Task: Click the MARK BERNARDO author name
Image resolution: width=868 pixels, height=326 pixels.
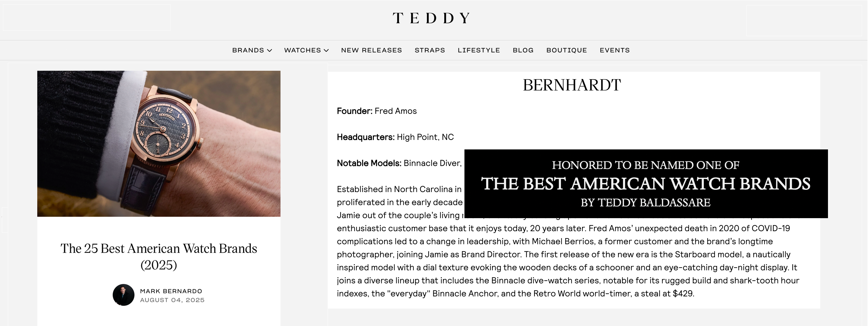Action: point(171,291)
